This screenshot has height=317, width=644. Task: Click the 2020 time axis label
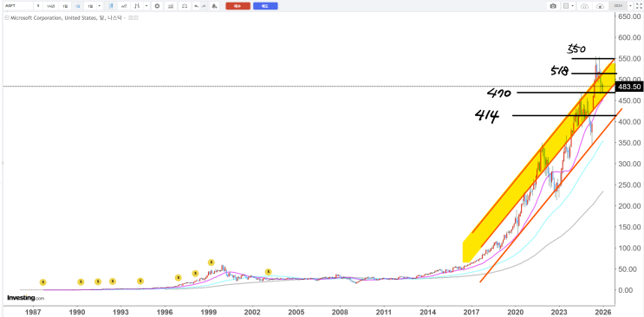[516, 311]
